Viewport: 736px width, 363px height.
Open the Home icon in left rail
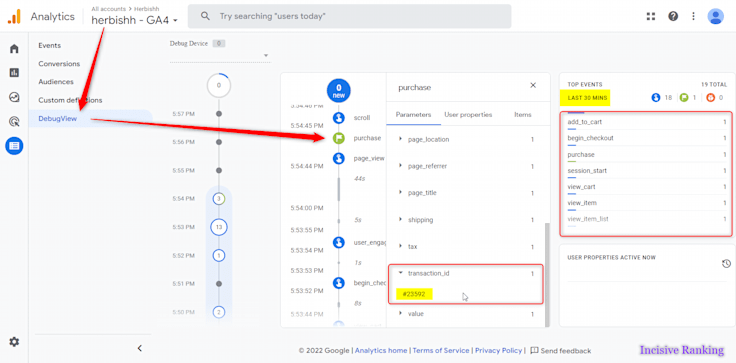[14, 48]
